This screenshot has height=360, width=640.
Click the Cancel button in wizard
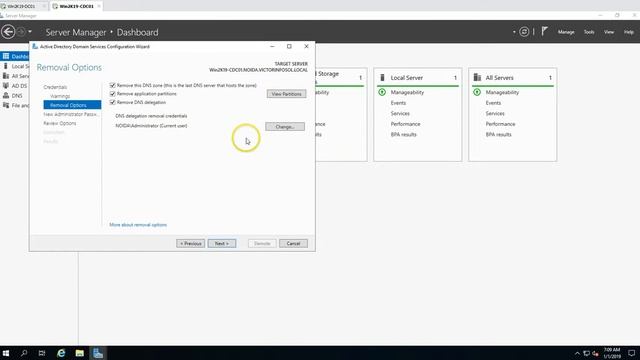click(293, 243)
